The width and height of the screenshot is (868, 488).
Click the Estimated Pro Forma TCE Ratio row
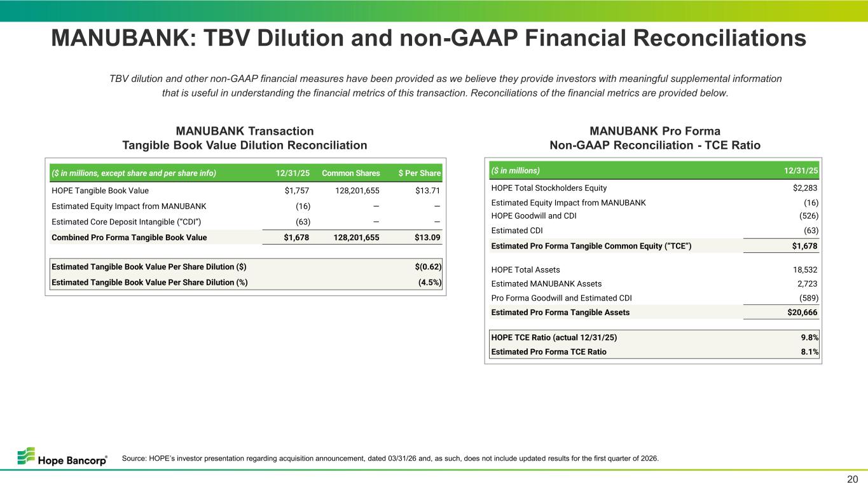654,352
